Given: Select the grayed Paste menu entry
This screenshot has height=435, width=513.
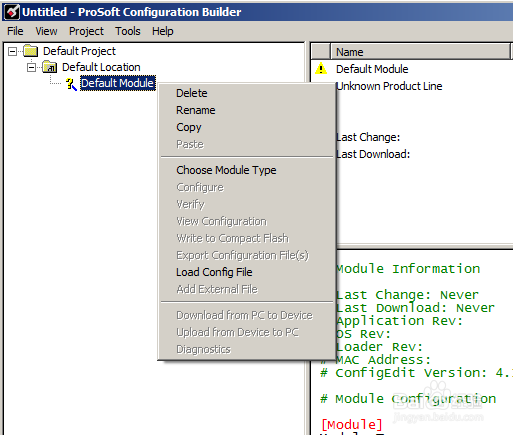Looking at the screenshot, I should 190,144.
